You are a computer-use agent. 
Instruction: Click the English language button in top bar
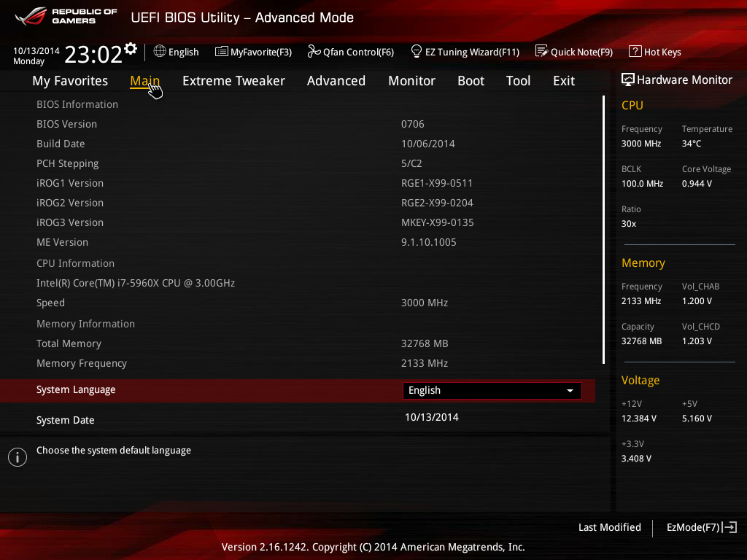coord(183,52)
